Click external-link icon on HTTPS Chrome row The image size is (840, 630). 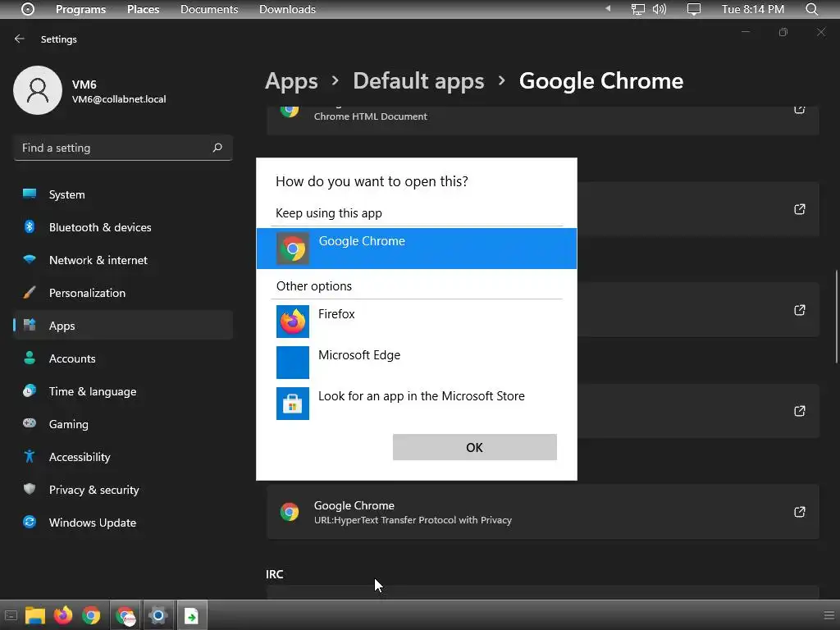click(799, 512)
